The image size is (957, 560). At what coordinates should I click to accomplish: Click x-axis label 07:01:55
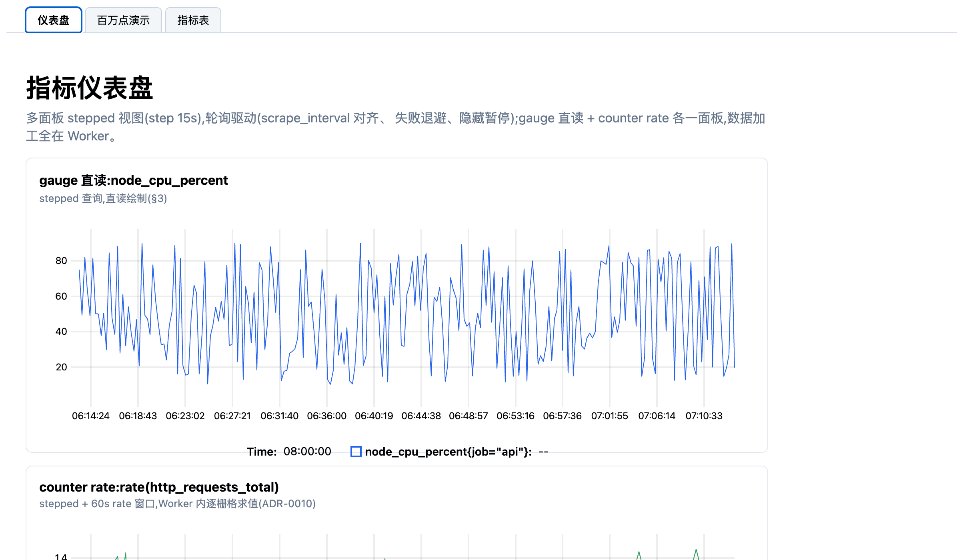coord(610,416)
